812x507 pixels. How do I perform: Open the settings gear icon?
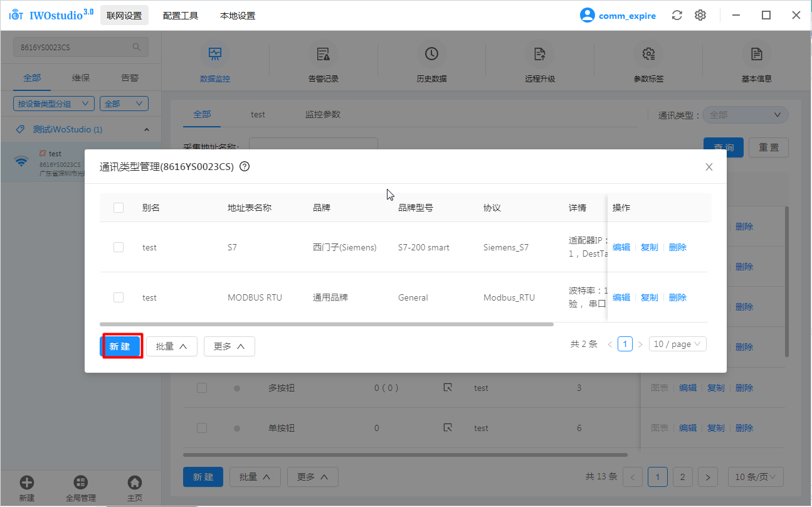click(700, 15)
